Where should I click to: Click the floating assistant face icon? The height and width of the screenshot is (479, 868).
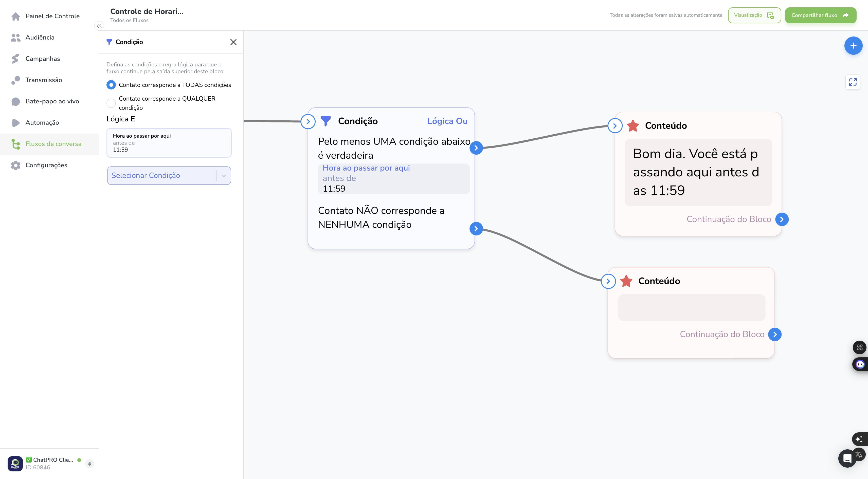click(x=860, y=364)
